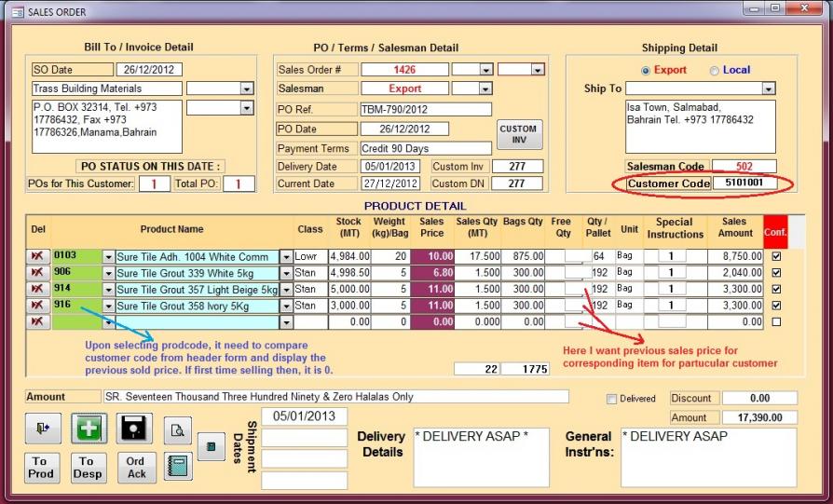Screen dimensions: 833x504
Task: Open red-bordered dropdown in Sales Order row
Action: tap(537, 70)
